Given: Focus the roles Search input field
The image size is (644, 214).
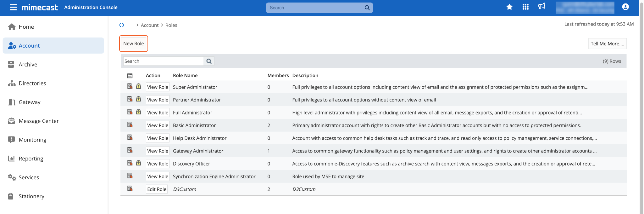Looking at the screenshot, I should 164,61.
